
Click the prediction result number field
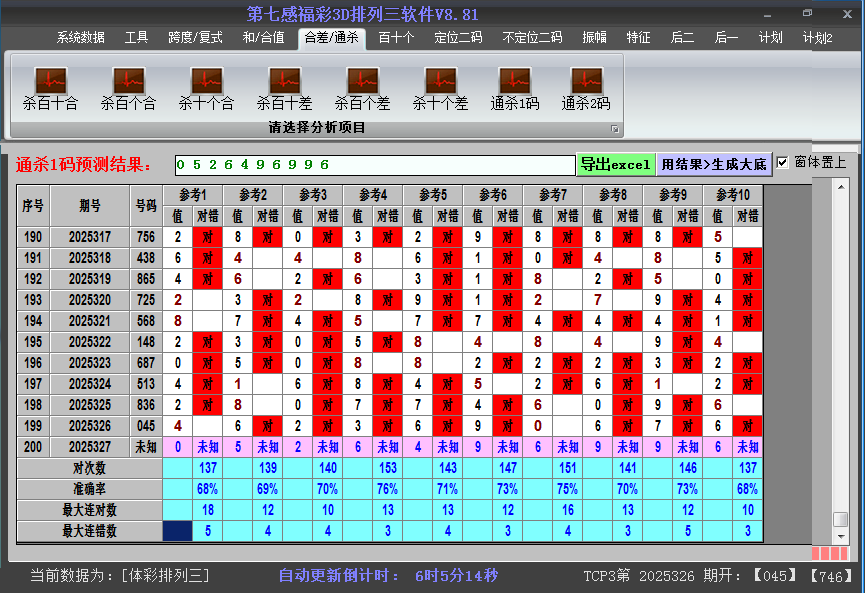click(374, 164)
